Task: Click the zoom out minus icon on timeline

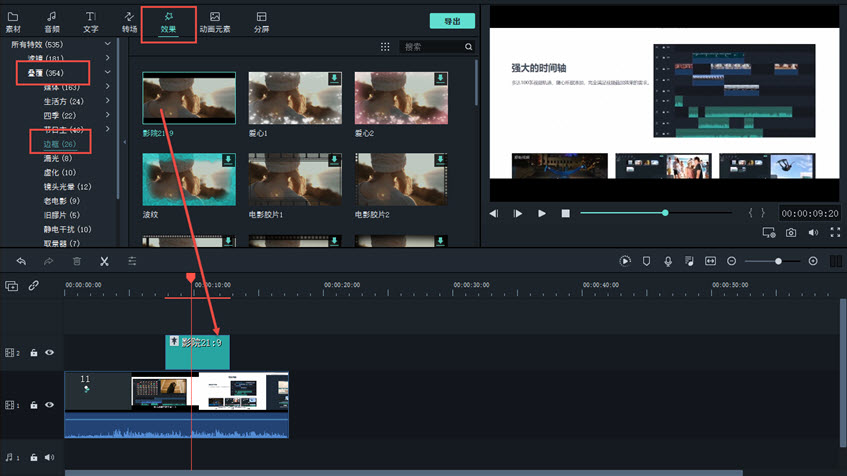Action: coord(732,261)
